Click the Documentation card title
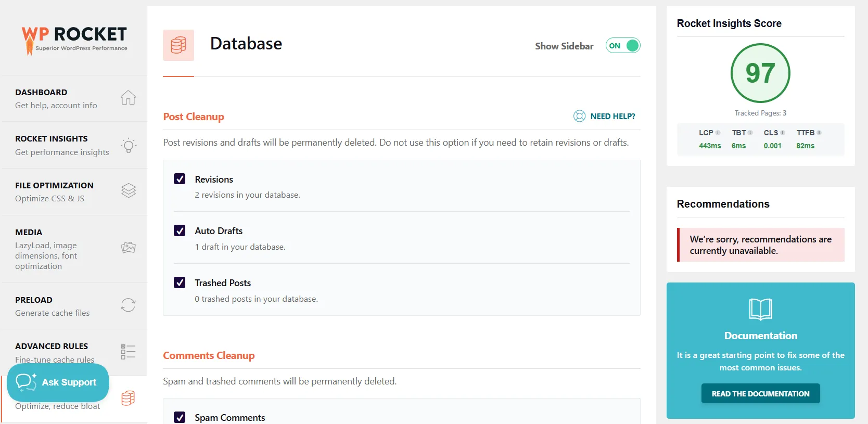 click(760, 336)
